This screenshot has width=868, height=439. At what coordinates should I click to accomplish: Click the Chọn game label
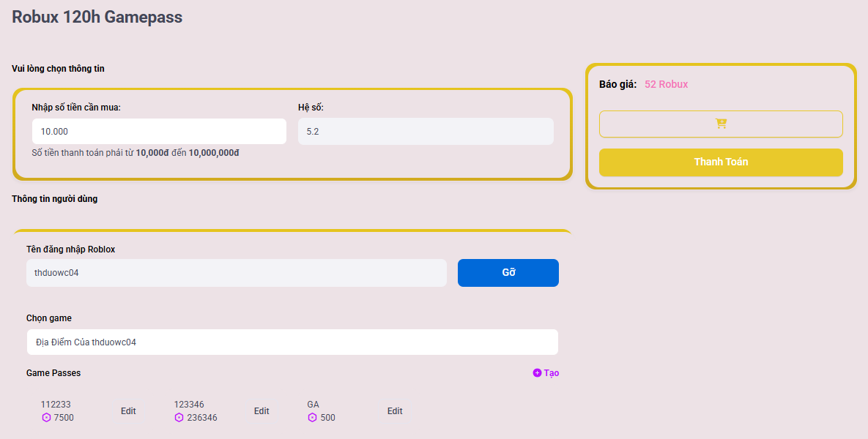pyautogui.click(x=49, y=318)
